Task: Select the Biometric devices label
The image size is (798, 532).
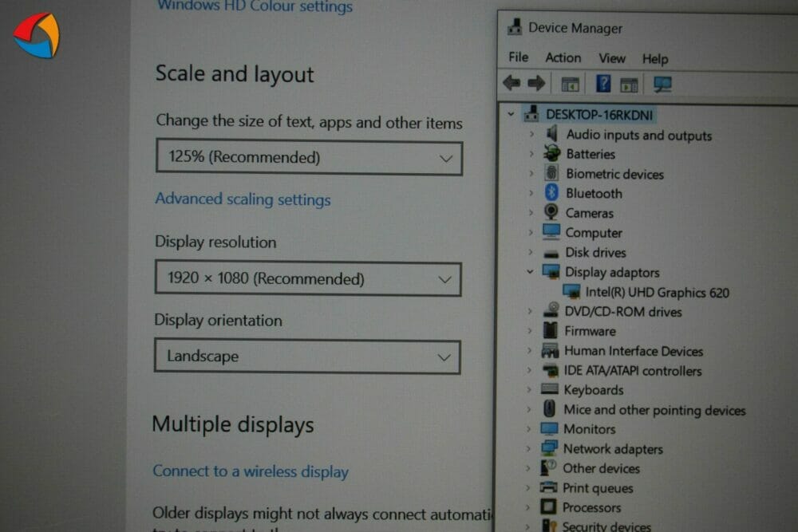Action: tap(614, 174)
